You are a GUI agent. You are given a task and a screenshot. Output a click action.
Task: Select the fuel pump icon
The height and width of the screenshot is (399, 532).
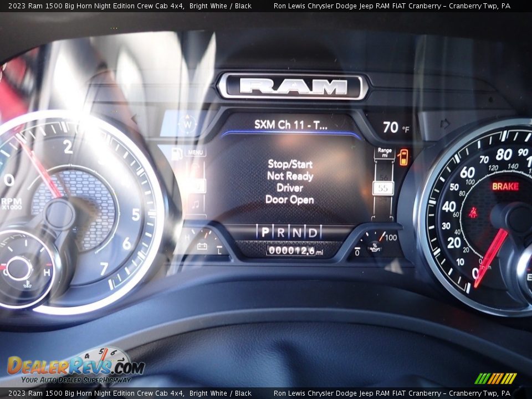coord(177,154)
